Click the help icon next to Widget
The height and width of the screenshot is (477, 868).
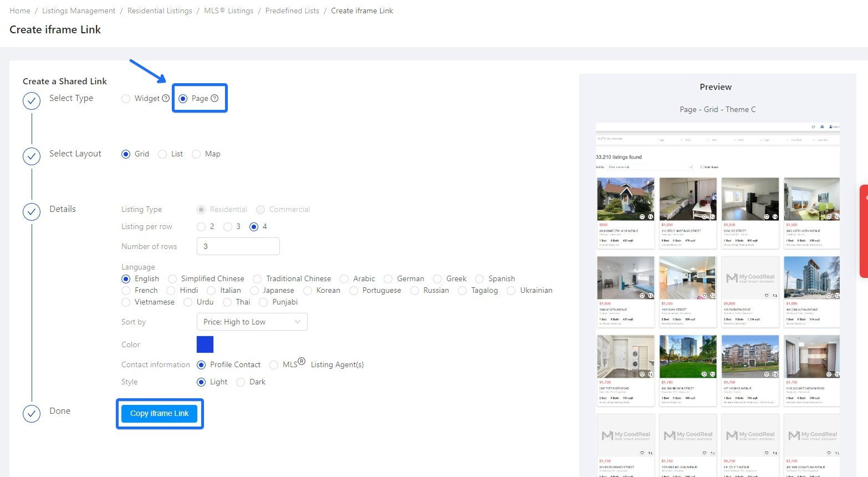166,98
